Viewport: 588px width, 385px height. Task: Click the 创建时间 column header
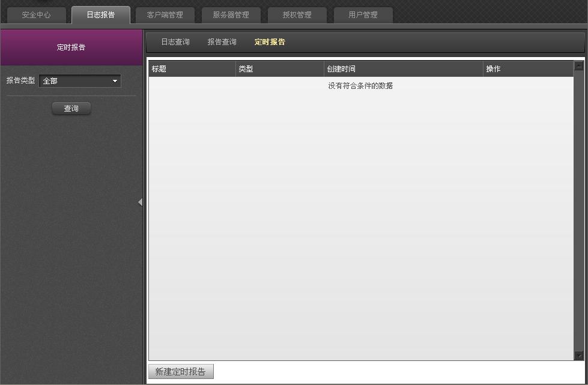[404, 69]
